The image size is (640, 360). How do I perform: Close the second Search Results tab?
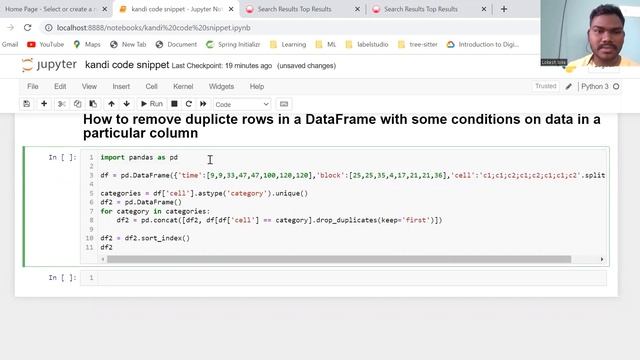pyautogui.click(x=484, y=9)
